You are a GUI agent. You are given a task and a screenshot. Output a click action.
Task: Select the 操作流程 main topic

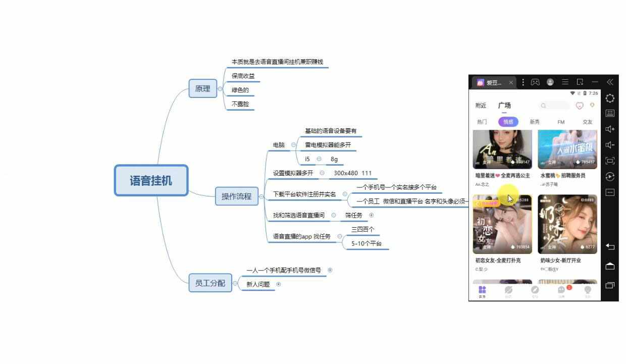pos(237,196)
